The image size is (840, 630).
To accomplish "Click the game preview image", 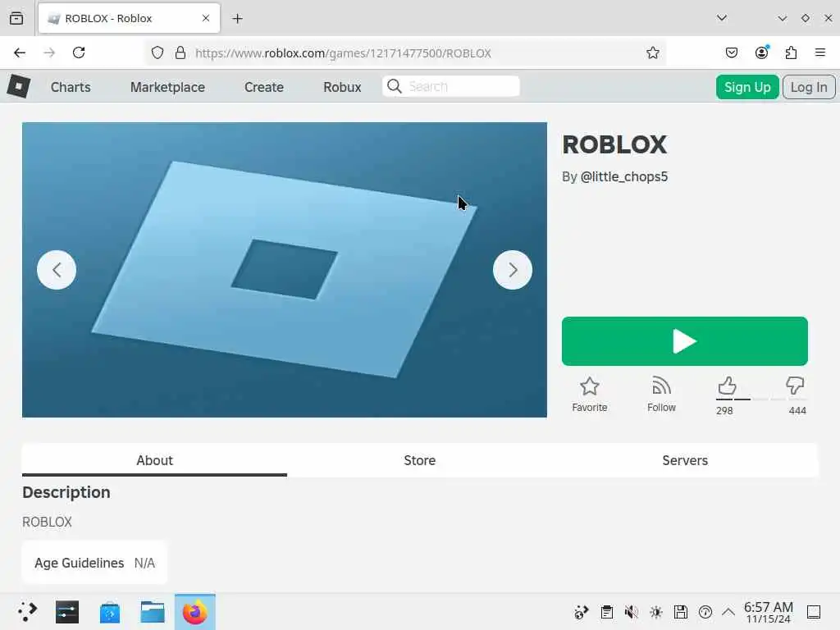I will (285, 270).
